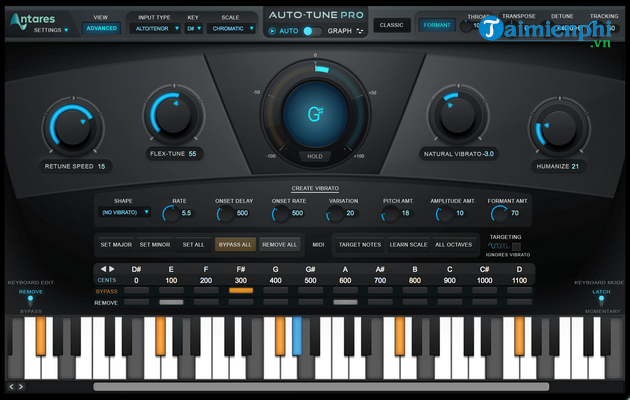Image resolution: width=630 pixels, height=400 pixels.
Task: Click the Formant Amt. knob
Action: (x=499, y=214)
